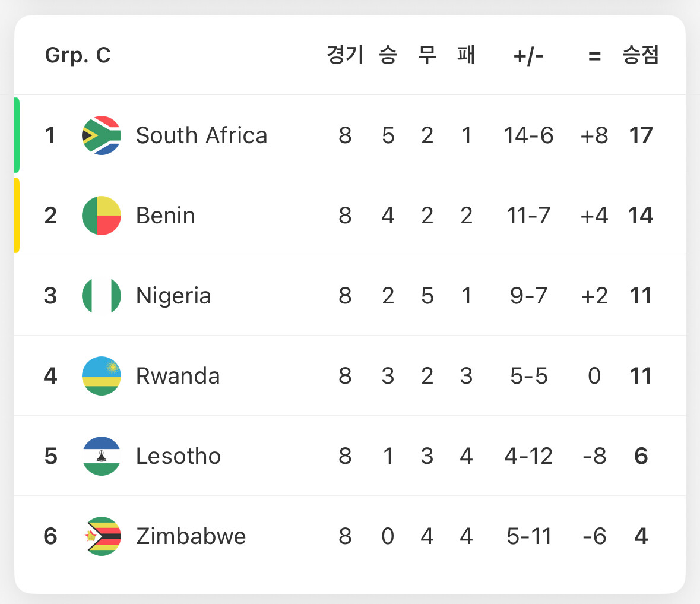This screenshot has width=700, height=604.
Task: Select the Rwanda team name
Action: (x=178, y=376)
